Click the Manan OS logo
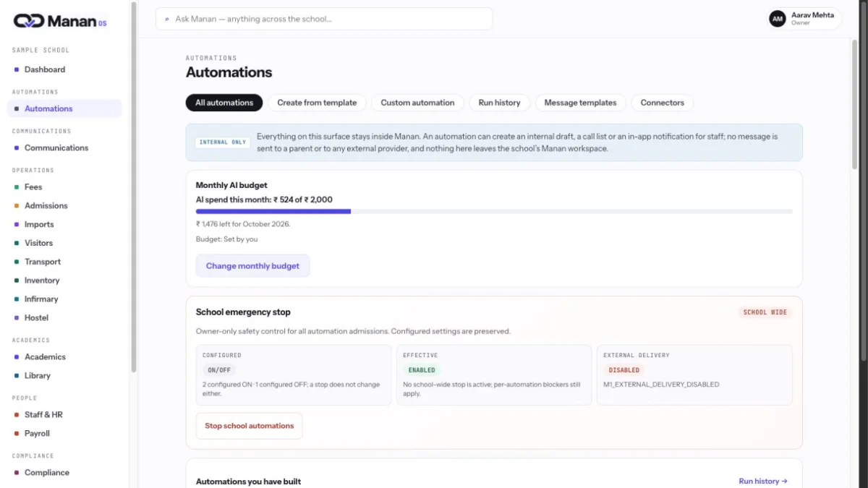The height and width of the screenshot is (488, 868). point(60,21)
